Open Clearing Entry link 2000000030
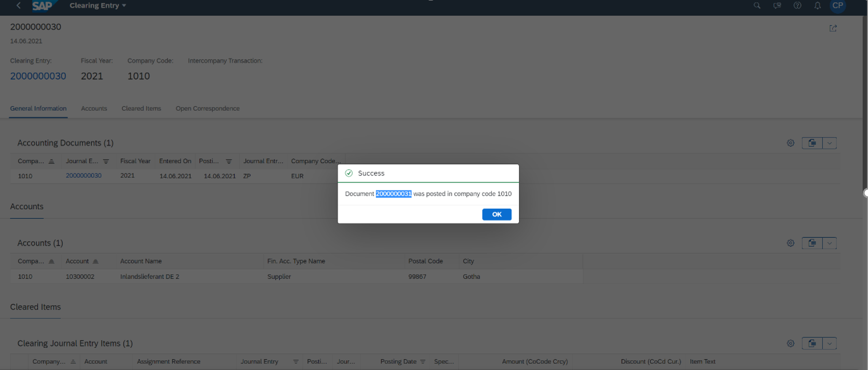Image resolution: width=868 pixels, height=370 pixels. (x=38, y=76)
